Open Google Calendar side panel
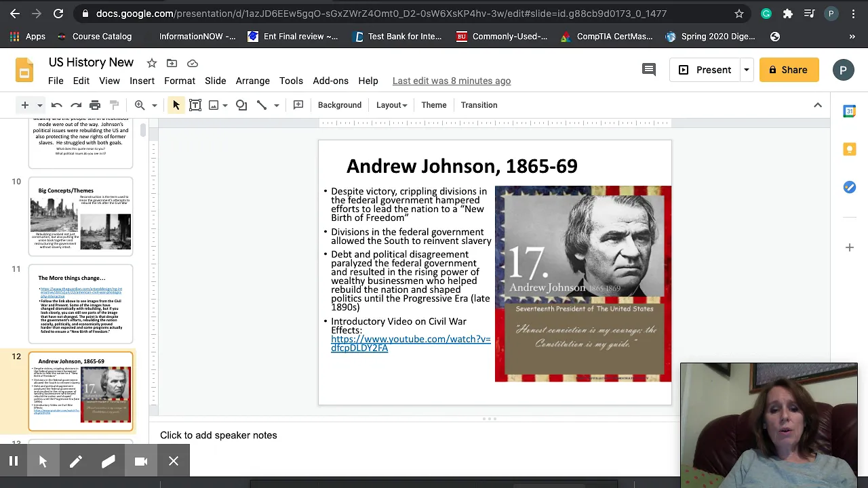Screen dimensions: 868x488 point(849,111)
